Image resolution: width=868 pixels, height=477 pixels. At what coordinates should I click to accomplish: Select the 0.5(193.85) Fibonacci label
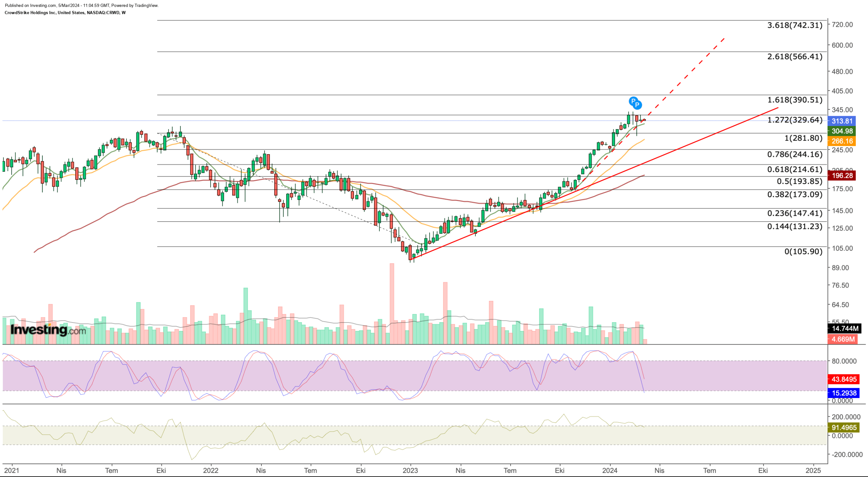click(800, 181)
